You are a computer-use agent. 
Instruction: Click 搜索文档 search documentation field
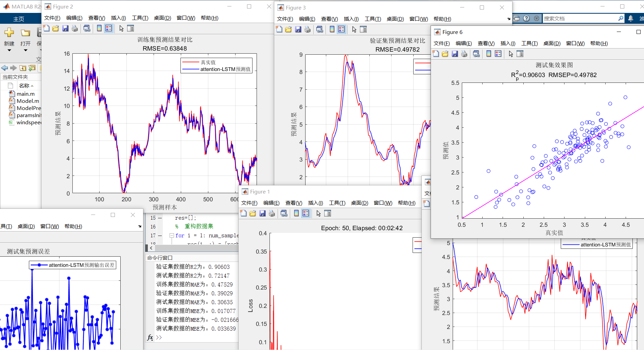pyautogui.click(x=580, y=18)
